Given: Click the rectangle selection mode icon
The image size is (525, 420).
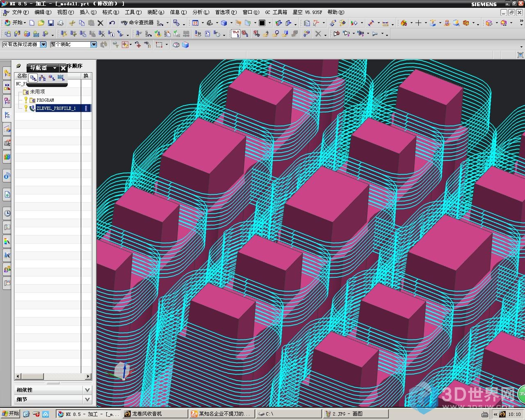Looking at the screenshot, I should click(x=159, y=45).
